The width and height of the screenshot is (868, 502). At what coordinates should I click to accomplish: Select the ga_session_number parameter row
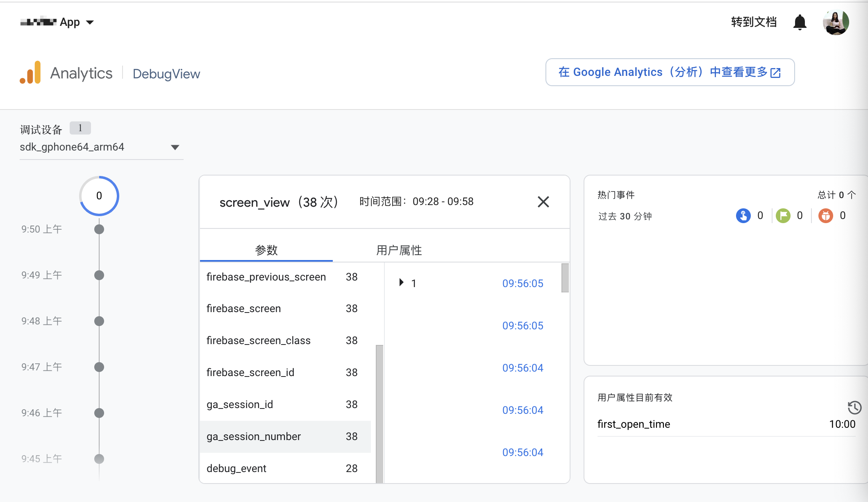[286, 437]
